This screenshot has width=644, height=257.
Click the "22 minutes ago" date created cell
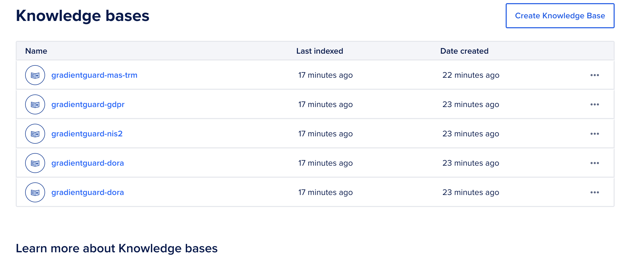pos(471,75)
